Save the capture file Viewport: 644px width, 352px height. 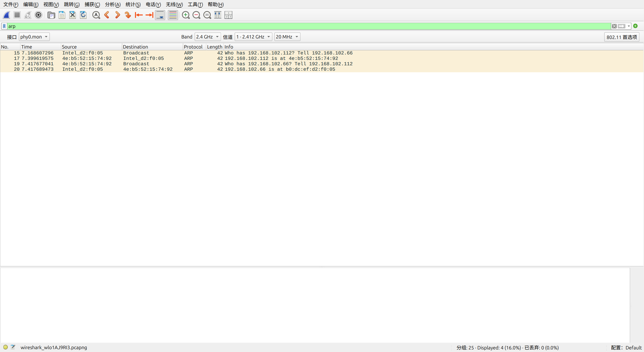pyautogui.click(x=62, y=15)
